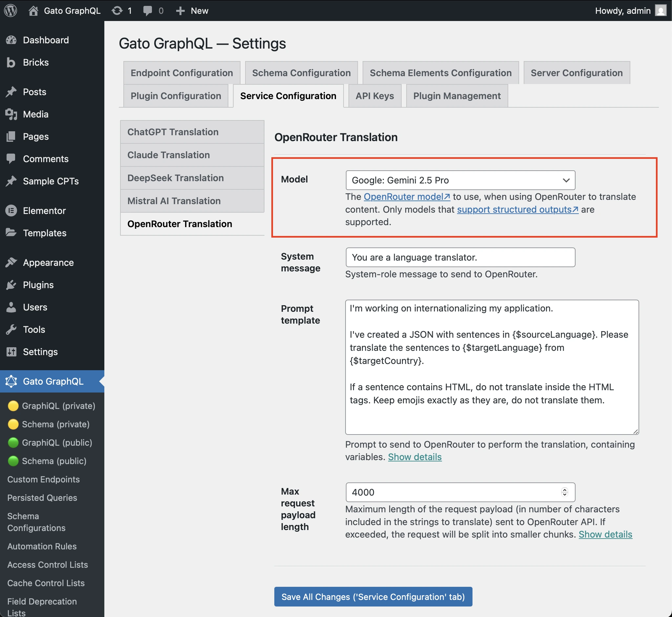
Task: Follow the OpenRouter model link
Action: point(407,197)
